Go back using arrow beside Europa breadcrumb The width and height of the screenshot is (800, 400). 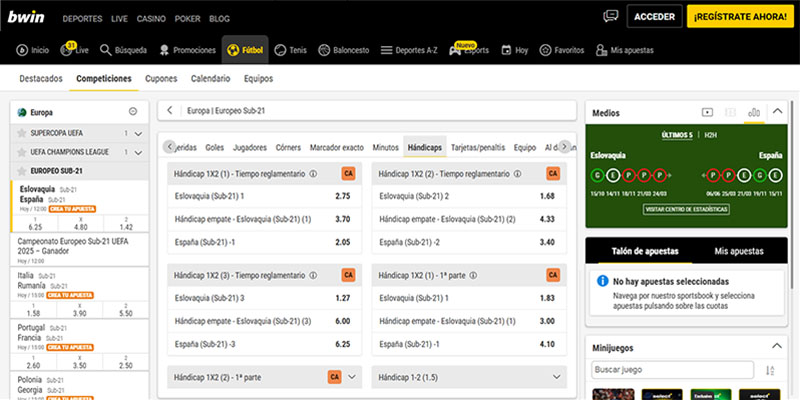(170, 110)
